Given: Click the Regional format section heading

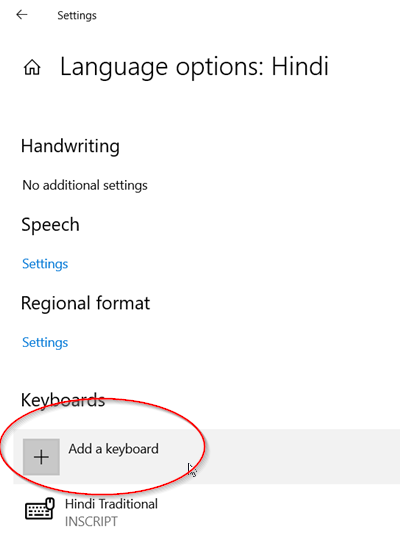Looking at the screenshot, I should [x=86, y=303].
